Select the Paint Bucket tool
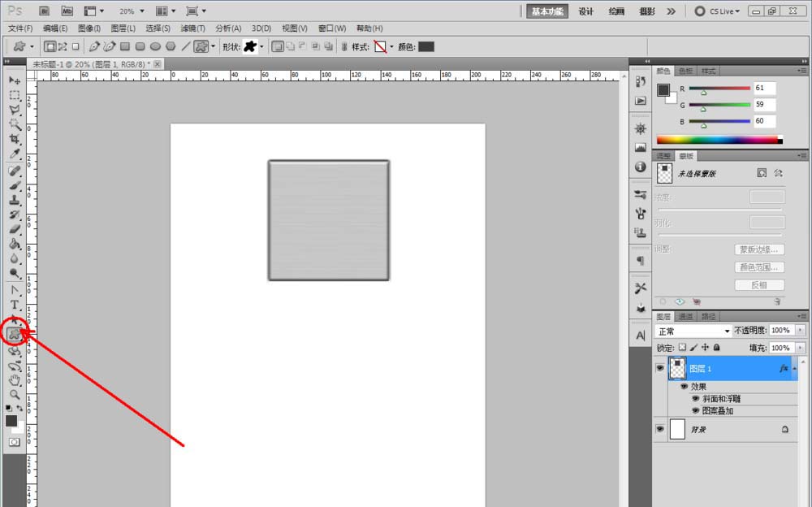This screenshot has height=507, width=812. (15, 243)
